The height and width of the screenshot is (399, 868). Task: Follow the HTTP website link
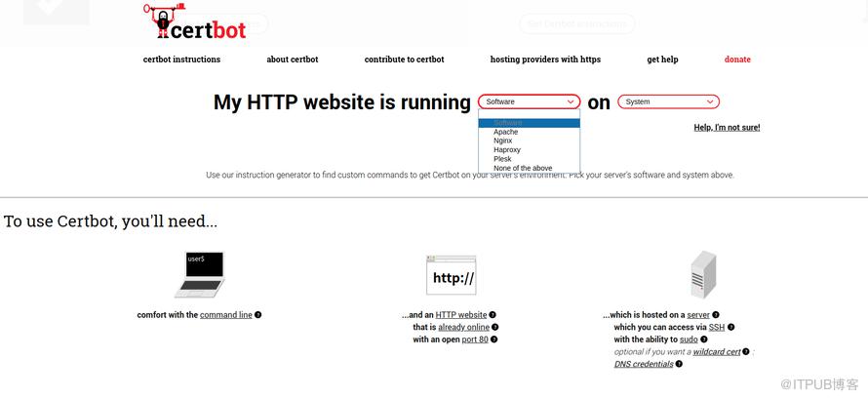[461, 315]
